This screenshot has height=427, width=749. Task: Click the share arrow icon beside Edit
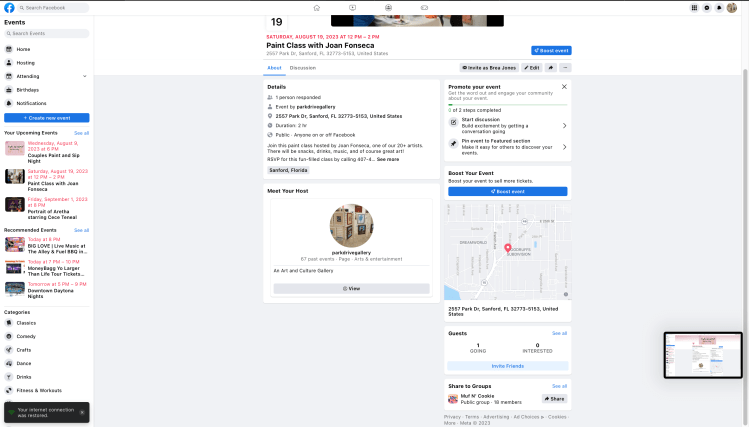(x=552, y=67)
